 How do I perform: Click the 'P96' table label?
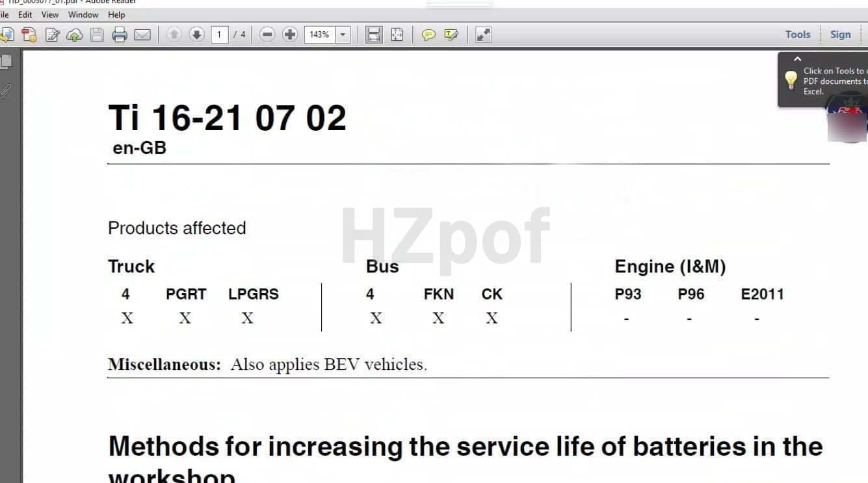click(691, 294)
